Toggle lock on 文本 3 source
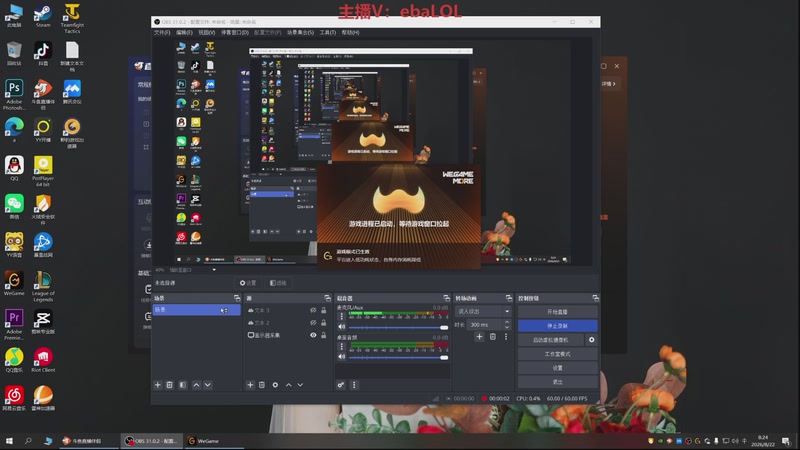 [x=323, y=310]
